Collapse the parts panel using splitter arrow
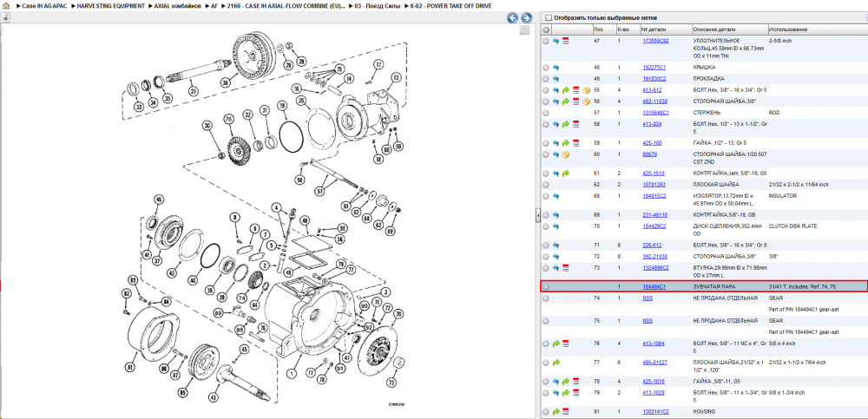This screenshot has width=868, height=419. [x=537, y=216]
